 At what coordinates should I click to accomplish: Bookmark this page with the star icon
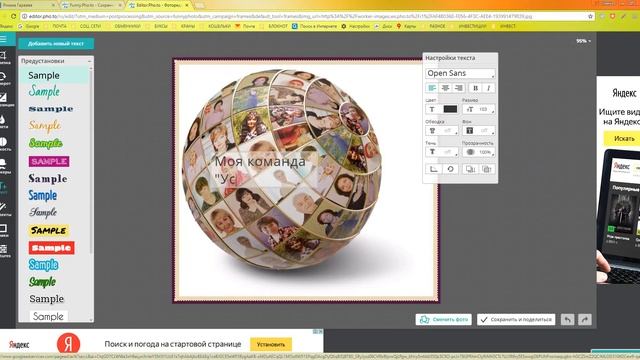[590, 16]
